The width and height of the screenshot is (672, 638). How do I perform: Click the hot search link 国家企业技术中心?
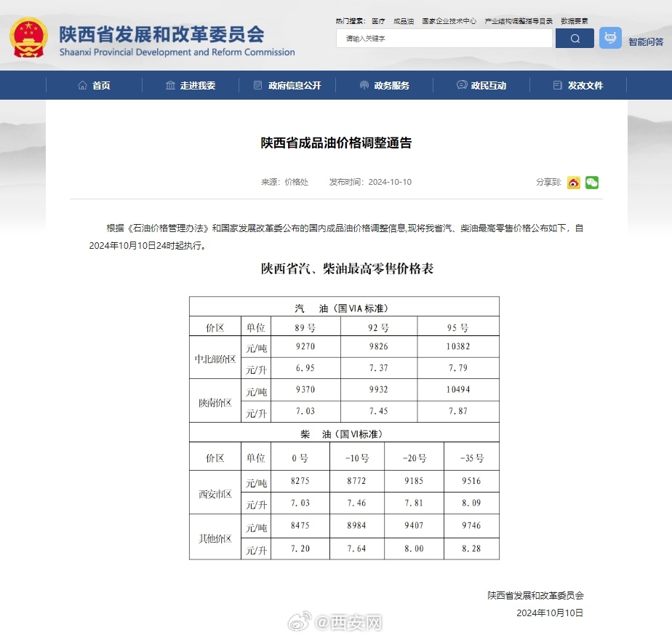(449, 21)
